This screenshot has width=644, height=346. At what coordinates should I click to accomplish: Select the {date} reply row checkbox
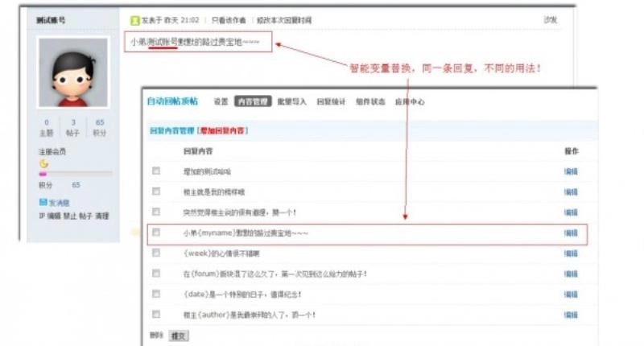(x=156, y=294)
